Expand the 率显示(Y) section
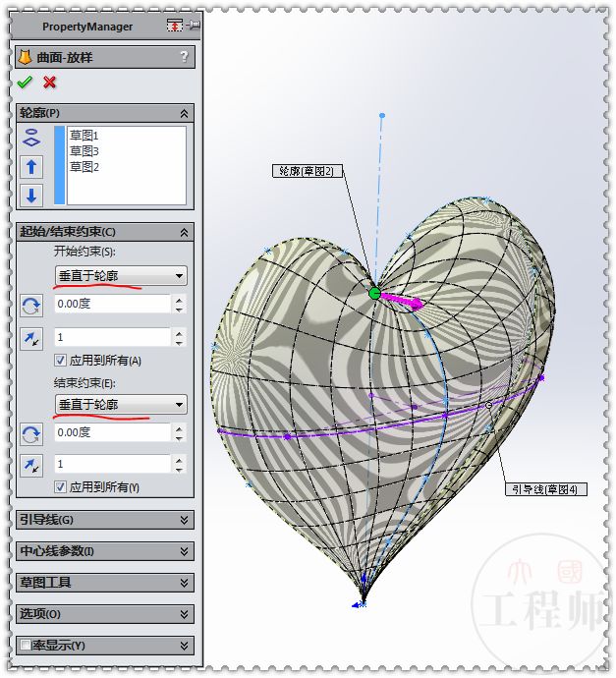The height and width of the screenshot is (678, 616). coord(184,646)
